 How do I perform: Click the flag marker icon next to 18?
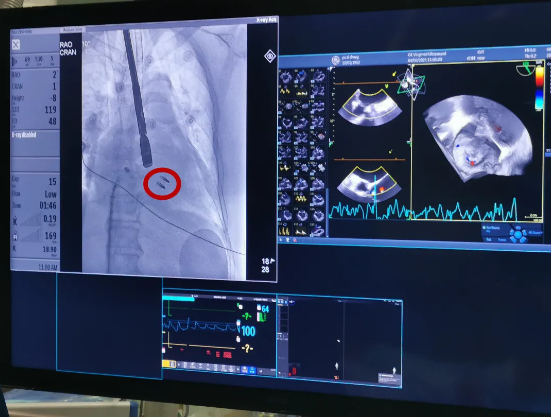pos(272,261)
